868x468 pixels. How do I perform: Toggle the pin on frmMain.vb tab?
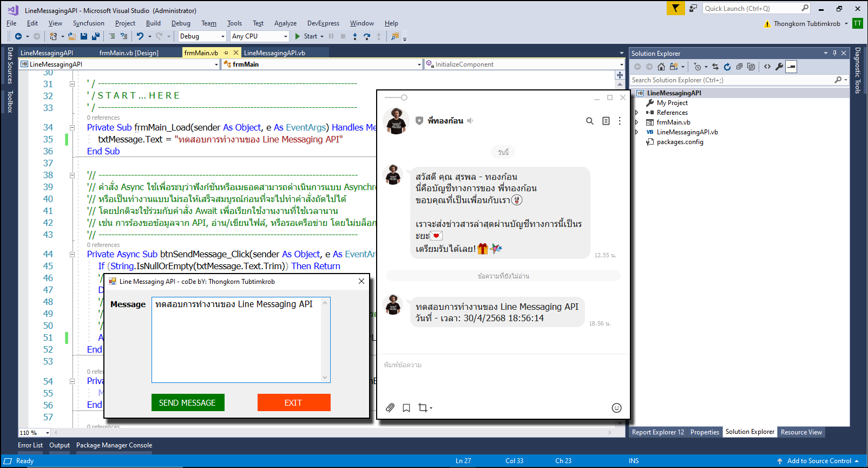pyautogui.click(x=226, y=53)
